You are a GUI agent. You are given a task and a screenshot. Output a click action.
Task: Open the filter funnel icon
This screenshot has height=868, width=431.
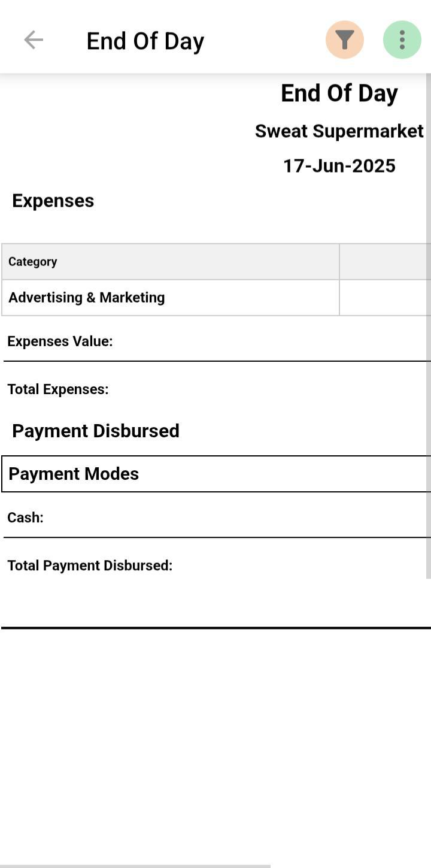tap(344, 40)
